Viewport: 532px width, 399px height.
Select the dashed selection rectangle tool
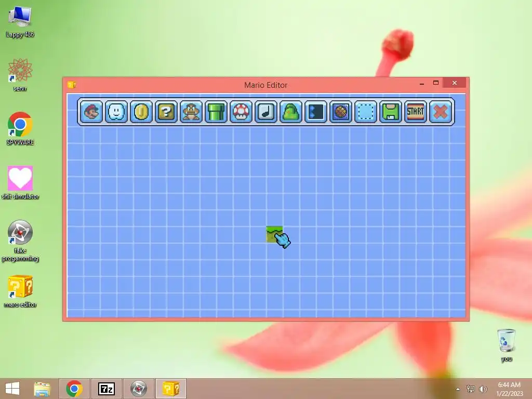point(366,112)
